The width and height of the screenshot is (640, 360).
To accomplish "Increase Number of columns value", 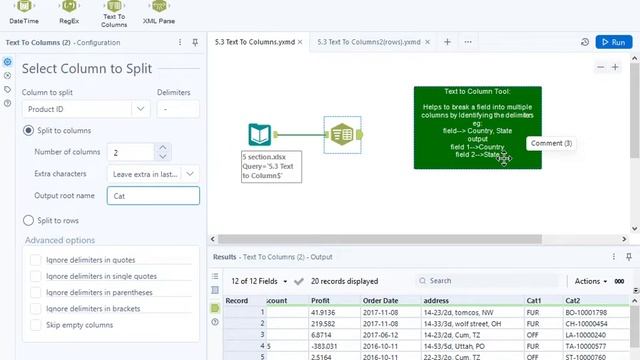I will (163, 147).
